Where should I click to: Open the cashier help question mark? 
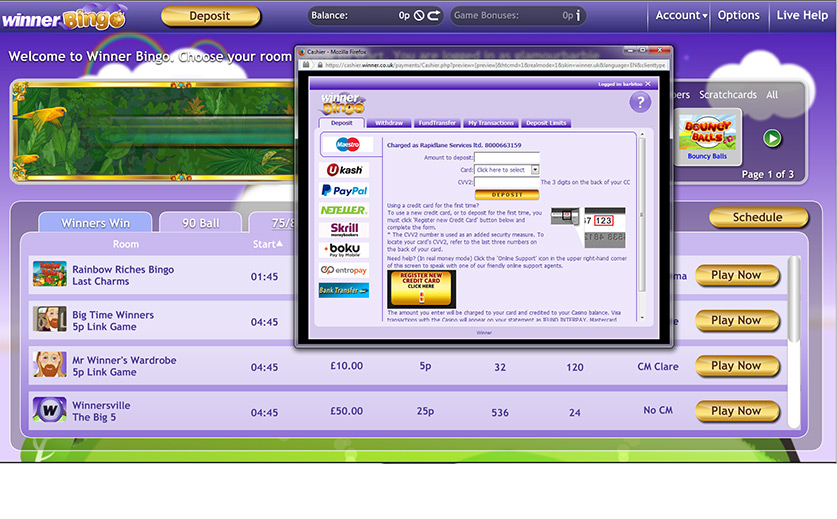pyautogui.click(x=640, y=102)
